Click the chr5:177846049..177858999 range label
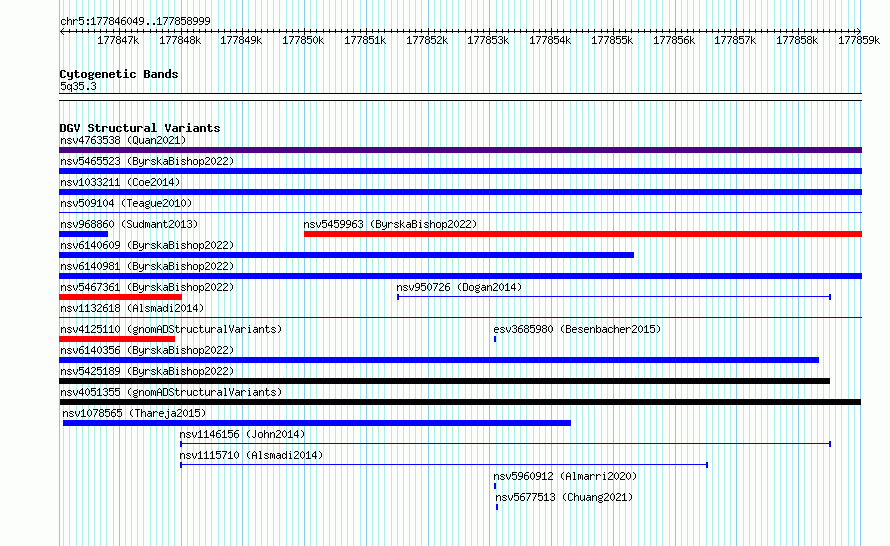This screenshot has height=546, width=890. click(135, 21)
